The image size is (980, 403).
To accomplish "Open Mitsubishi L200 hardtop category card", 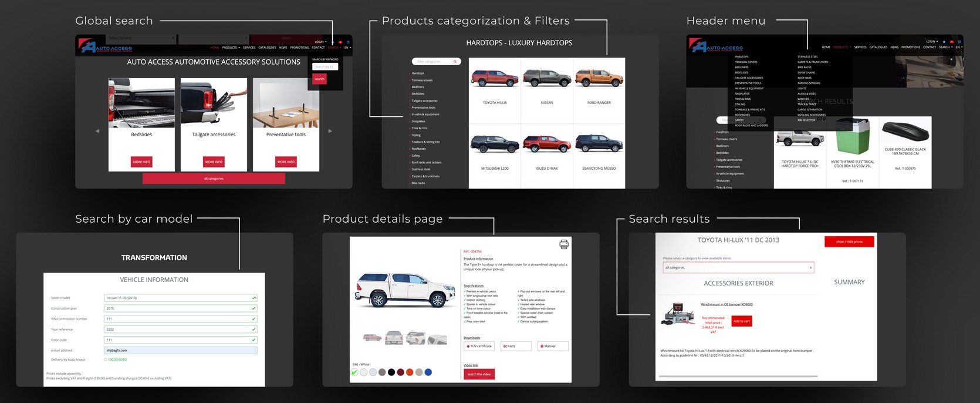I will tap(495, 156).
